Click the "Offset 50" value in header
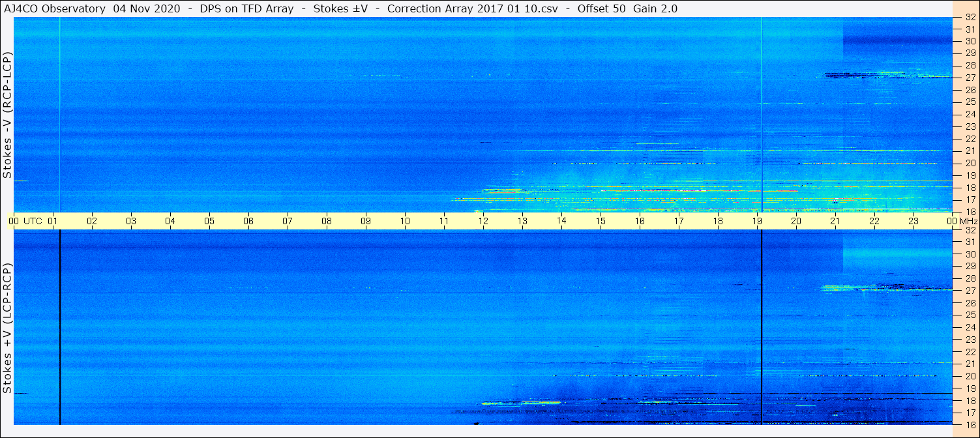The image size is (980, 438). point(602,8)
